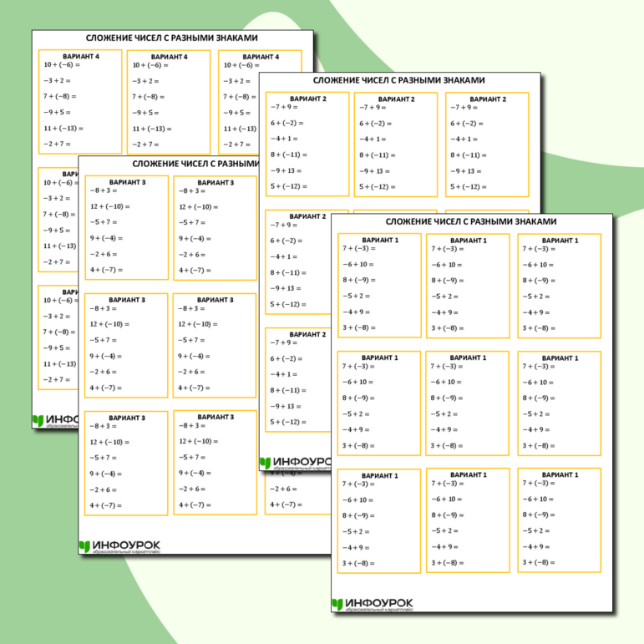Select the center Вариант 1 card in middle row
This screenshot has width=644, height=644.
(468, 403)
